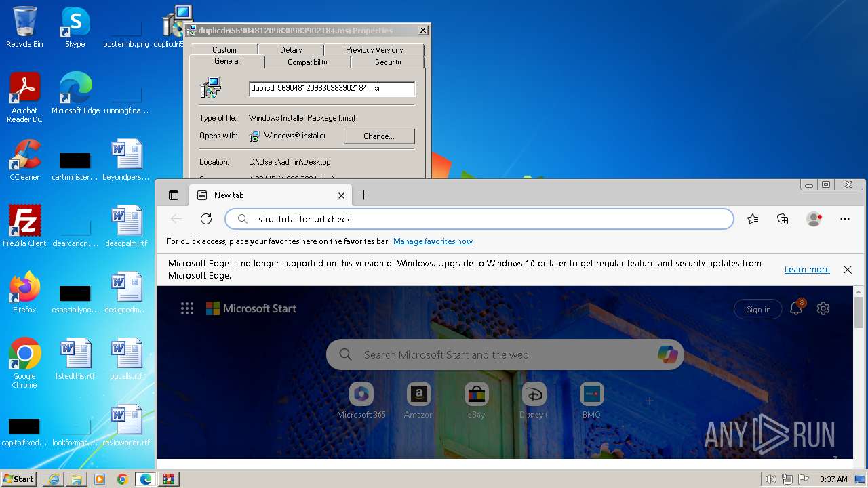The image size is (868, 488).
Task: Open the Windows Start menu
Action: click(19, 479)
